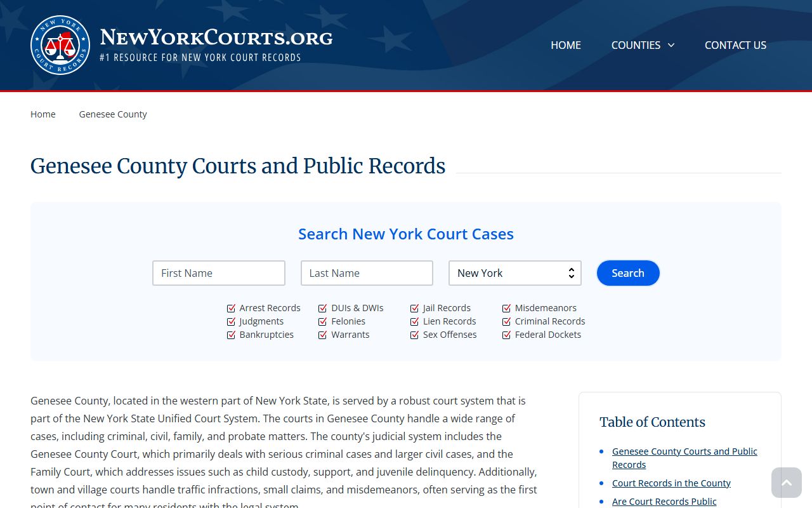Click the NewYorkCourts.org site title
Image resolution: width=812 pixels, height=508 pixels.
pyautogui.click(x=216, y=37)
